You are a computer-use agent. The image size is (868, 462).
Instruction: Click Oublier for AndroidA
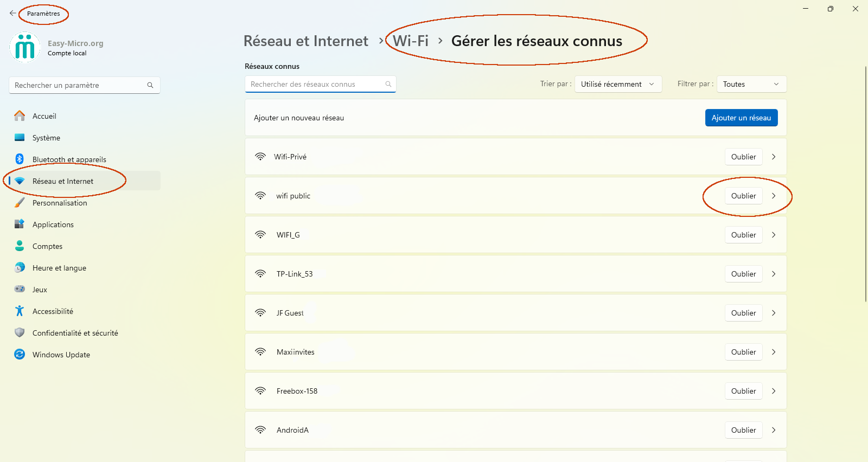point(743,430)
